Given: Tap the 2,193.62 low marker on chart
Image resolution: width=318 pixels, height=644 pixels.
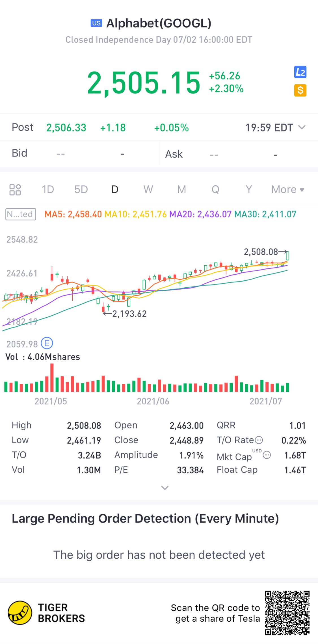Looking at the screenshot, I should pyautogui.click(x=129, y=314).
